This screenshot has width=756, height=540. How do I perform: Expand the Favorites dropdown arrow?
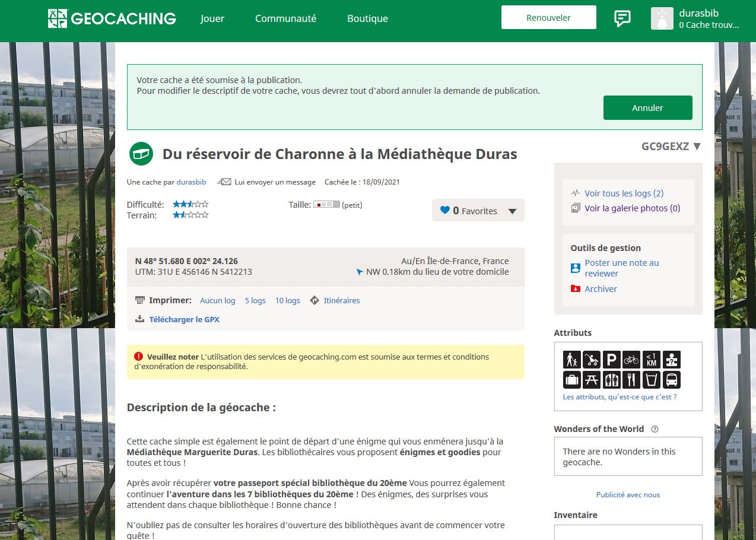click(x=512, y=211)
